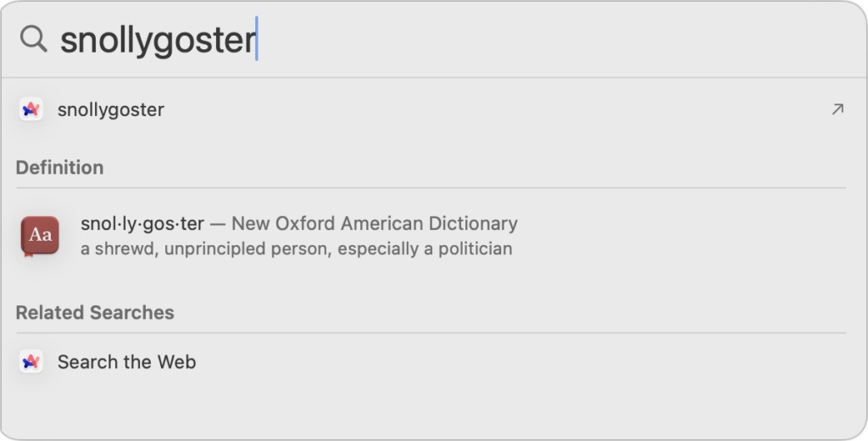Click the Related Searches section header
868x441 pixels.
pos(95,312)
